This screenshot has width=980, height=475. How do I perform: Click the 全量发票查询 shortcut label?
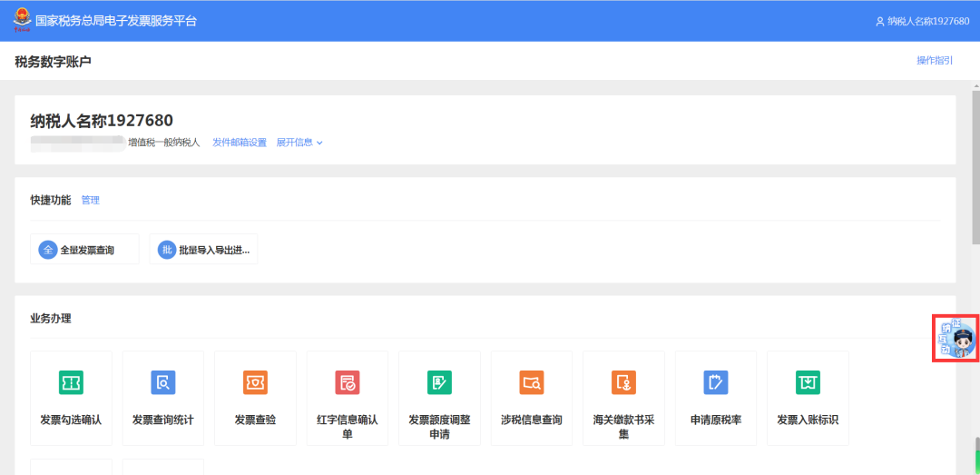click(87, 251)
